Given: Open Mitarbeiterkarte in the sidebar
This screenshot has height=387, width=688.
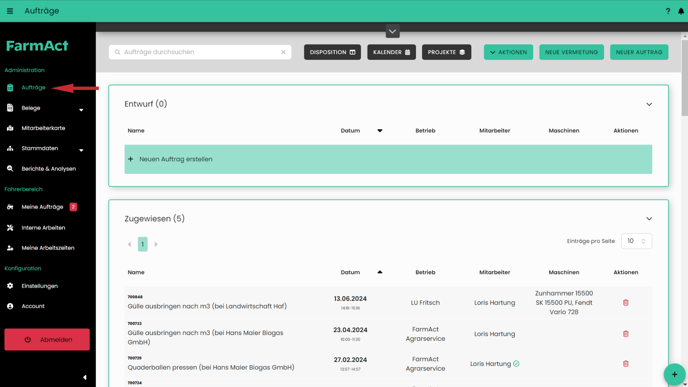Looking at the screenshot, I should coord(43,128).
